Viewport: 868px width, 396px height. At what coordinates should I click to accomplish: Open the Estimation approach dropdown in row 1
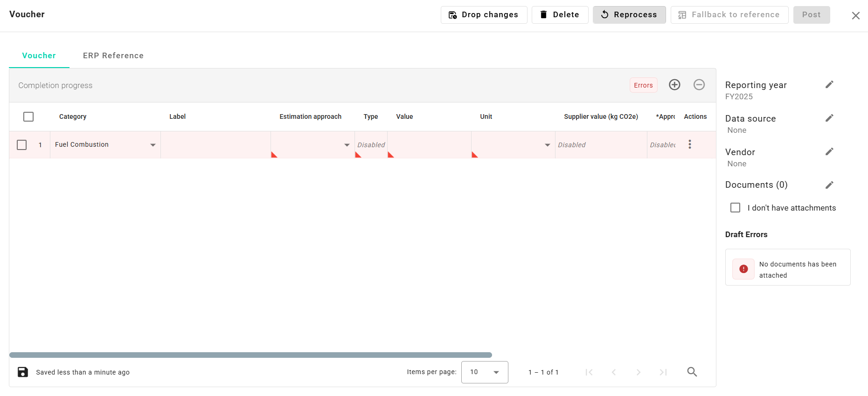pos(347,145)
